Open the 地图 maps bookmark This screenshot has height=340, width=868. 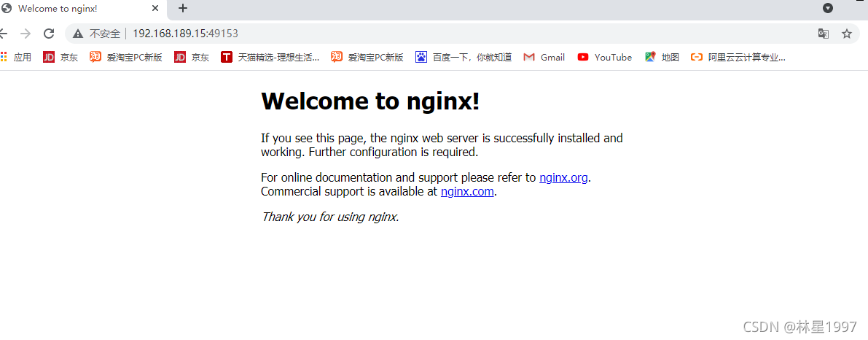tap(662, 57)
